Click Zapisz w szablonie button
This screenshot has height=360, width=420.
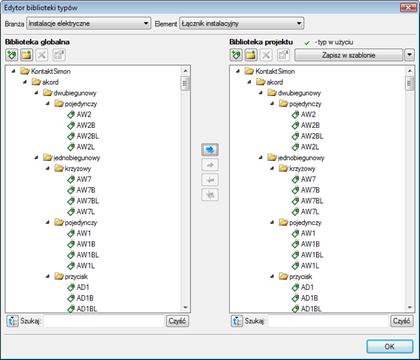tap(349, 55)
